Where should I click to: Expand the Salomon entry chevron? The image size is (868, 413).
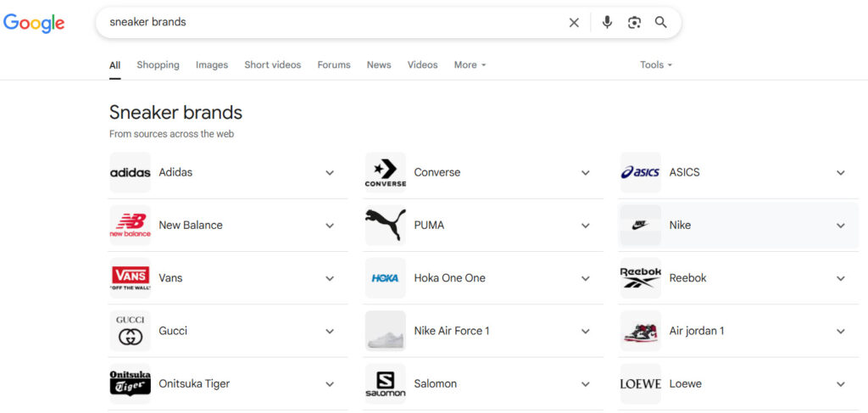pyautogui.click(x=586, y=383)
